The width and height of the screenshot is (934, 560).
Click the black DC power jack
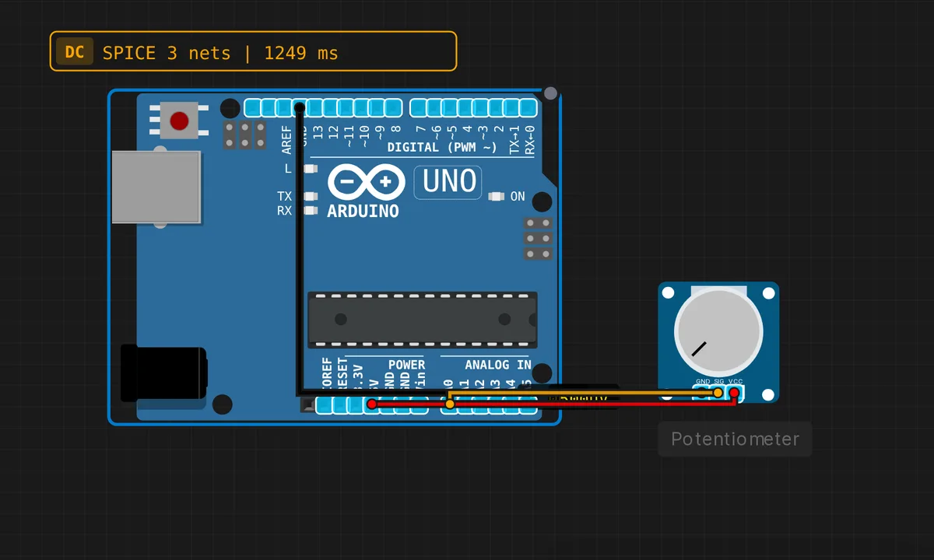[x=163, y=375]
